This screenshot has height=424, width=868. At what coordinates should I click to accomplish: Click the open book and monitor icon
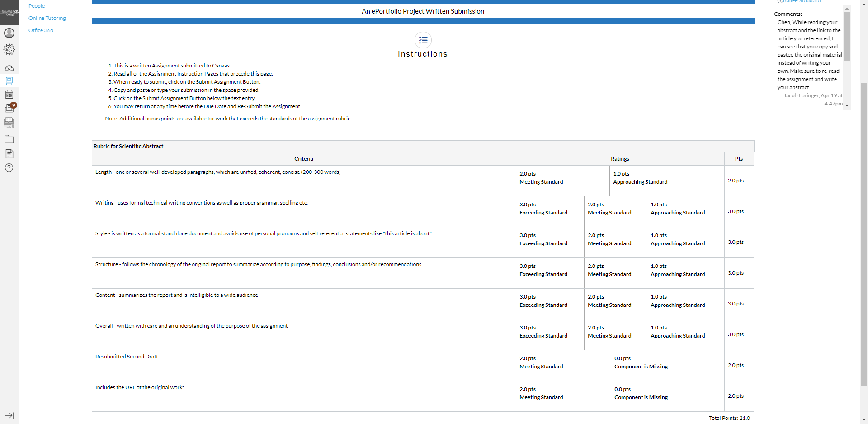[9, 123]
